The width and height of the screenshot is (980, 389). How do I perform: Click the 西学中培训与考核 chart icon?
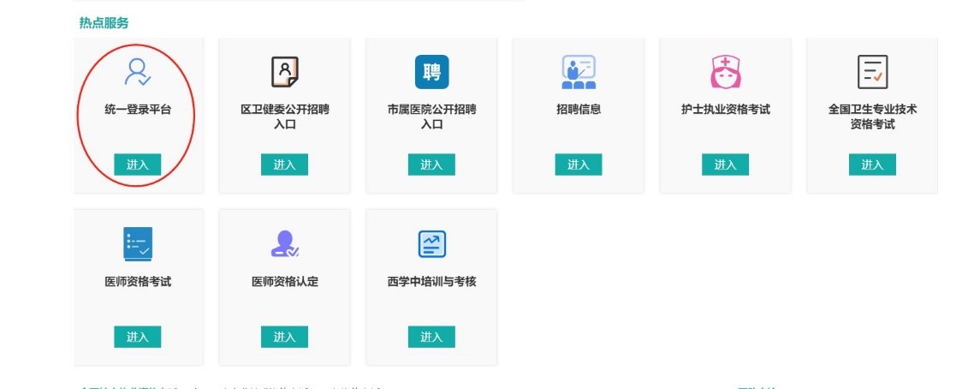click(431, 244)
